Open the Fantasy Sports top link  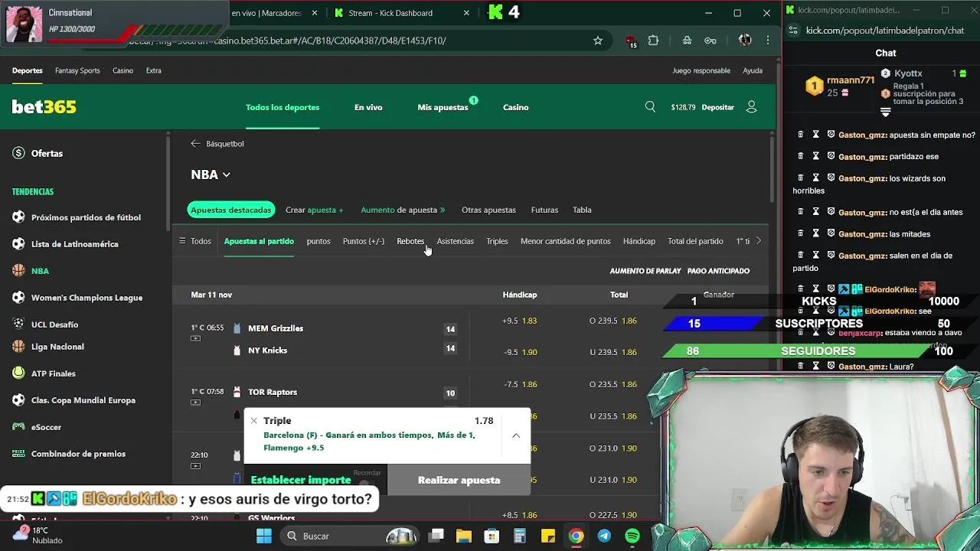coord(77,70)
